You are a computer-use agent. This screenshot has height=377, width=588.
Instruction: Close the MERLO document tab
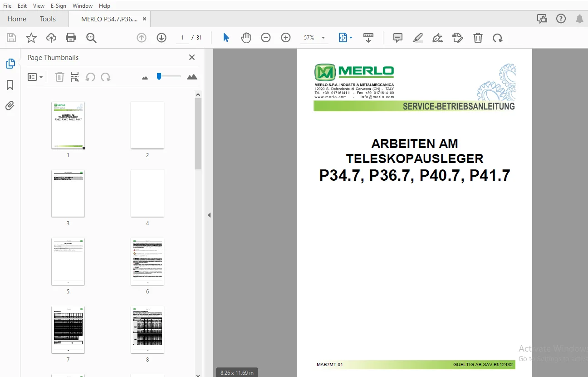click(x=144, y=19)
